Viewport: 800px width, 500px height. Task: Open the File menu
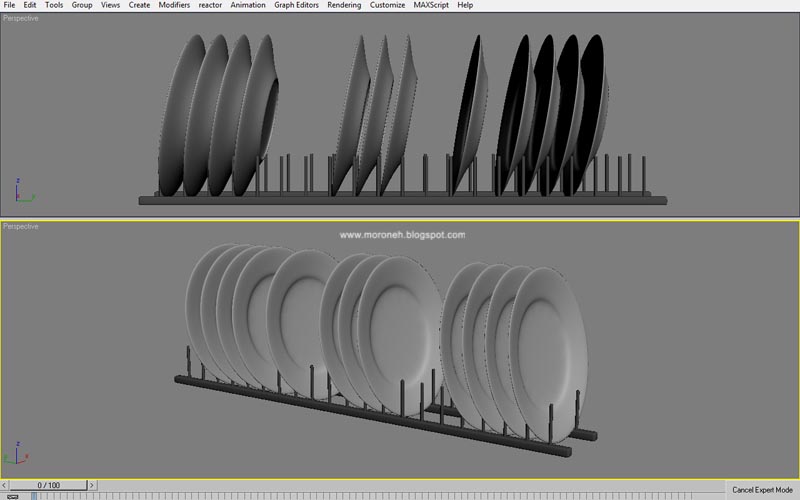point(9,5)
